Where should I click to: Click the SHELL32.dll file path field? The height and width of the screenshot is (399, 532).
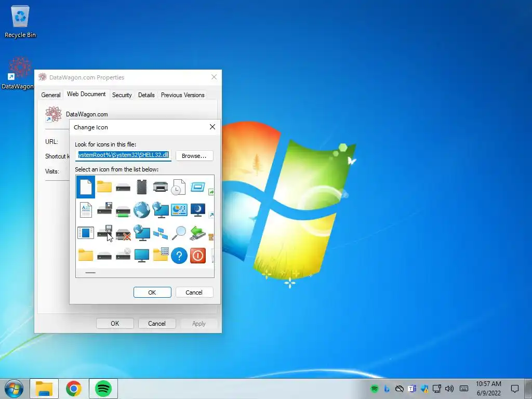tap(123, 155)
